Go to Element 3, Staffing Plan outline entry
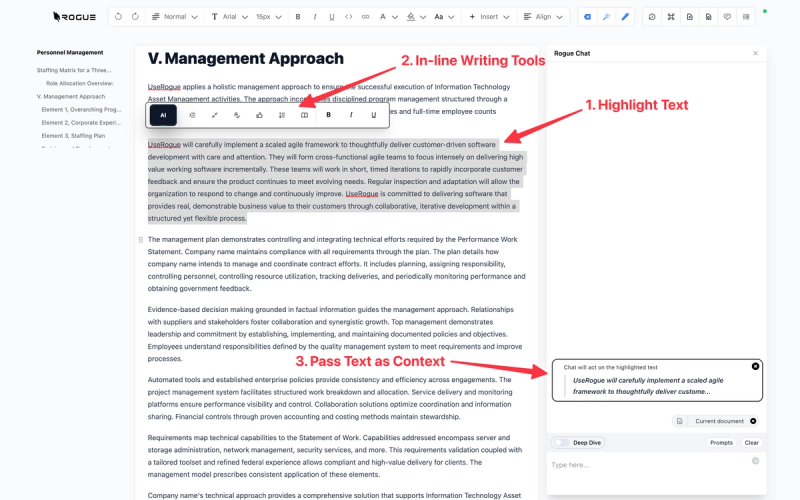This screenshot has height=500, width=800. pos(73,136)
